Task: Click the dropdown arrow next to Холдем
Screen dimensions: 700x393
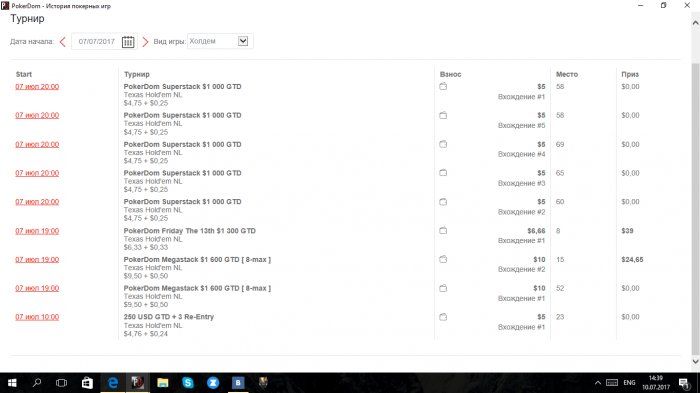Action: point(243,41)
